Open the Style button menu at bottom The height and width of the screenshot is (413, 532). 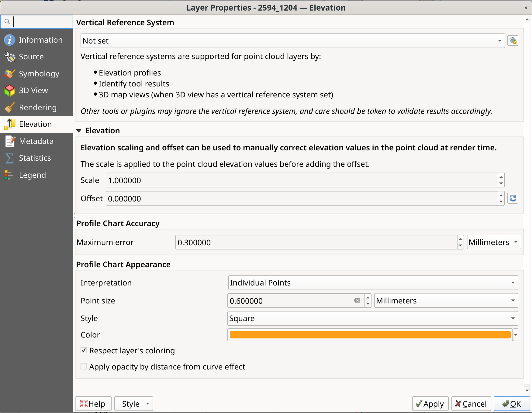[134, 404]
